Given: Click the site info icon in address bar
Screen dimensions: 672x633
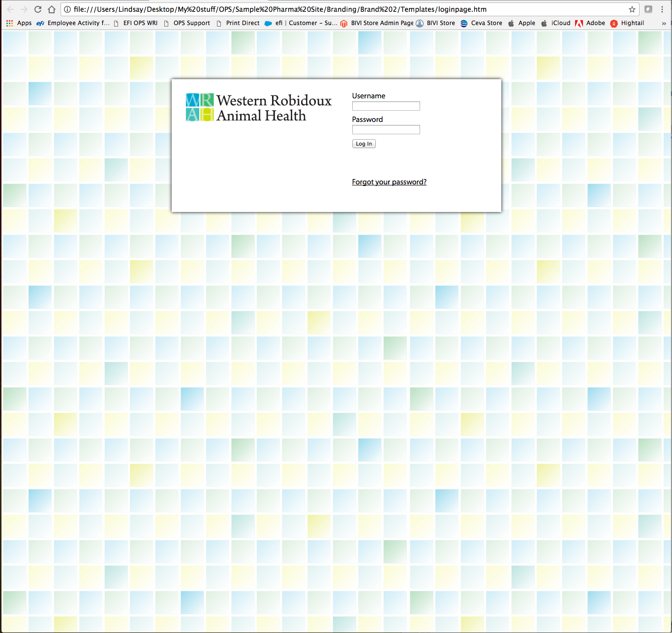Looking at the screenshot, I should coord(67,9).
